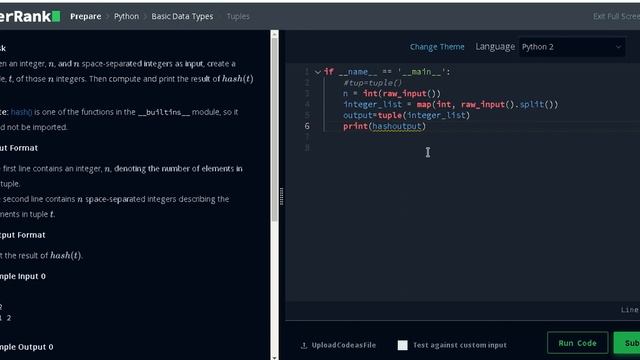640x360 pixels.
Task: Enable Test against custom input checkbox
Action: click(x=402, y=345)
